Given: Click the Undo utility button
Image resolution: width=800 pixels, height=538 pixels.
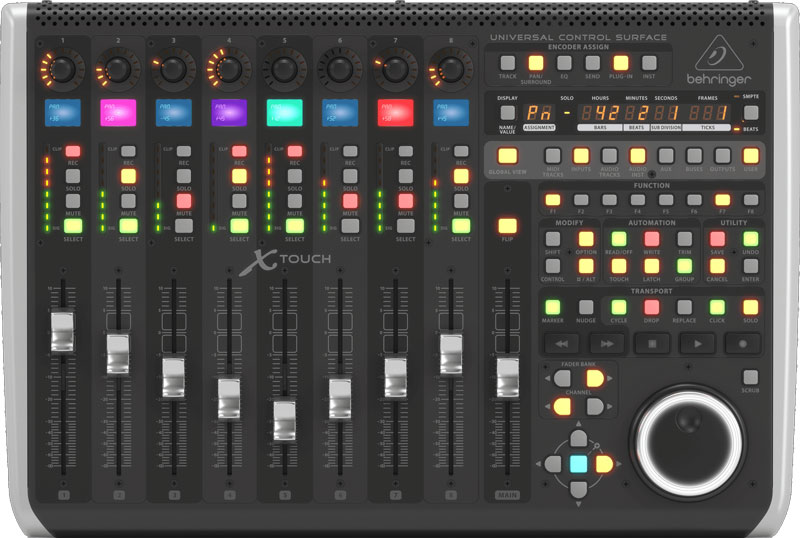Looking at the screenshot, I should tap(751, 238).
